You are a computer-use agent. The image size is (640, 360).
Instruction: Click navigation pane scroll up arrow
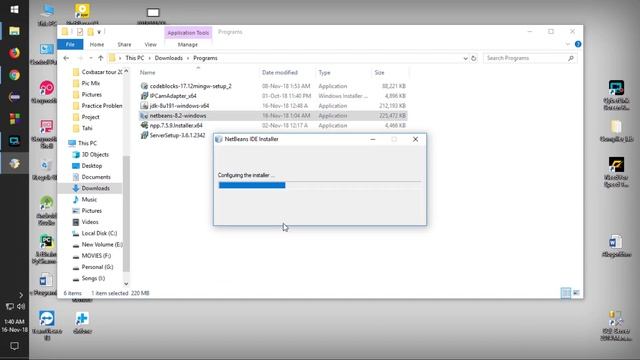pyautogui.click(x=126, y=71)
